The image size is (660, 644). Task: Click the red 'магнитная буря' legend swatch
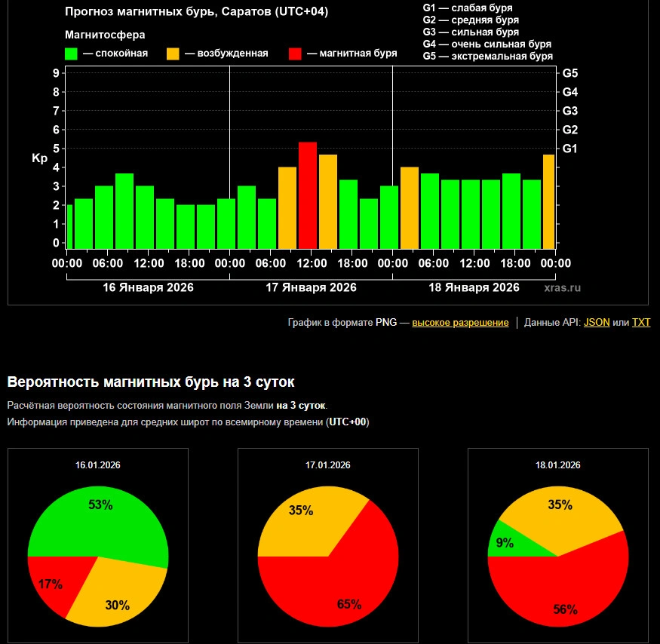click(x=295, y=54)
